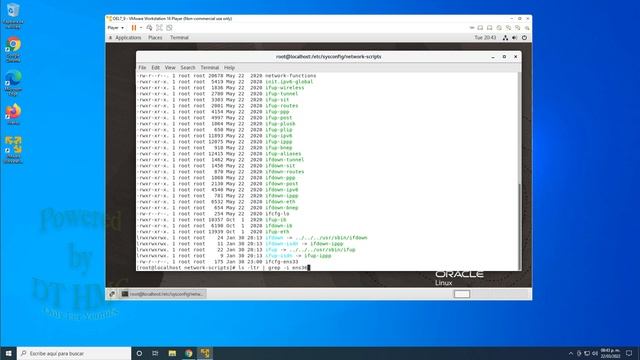640x360 pixels.
Task: Select the ifdown-tunnel listing line
Action: (220, 160)
